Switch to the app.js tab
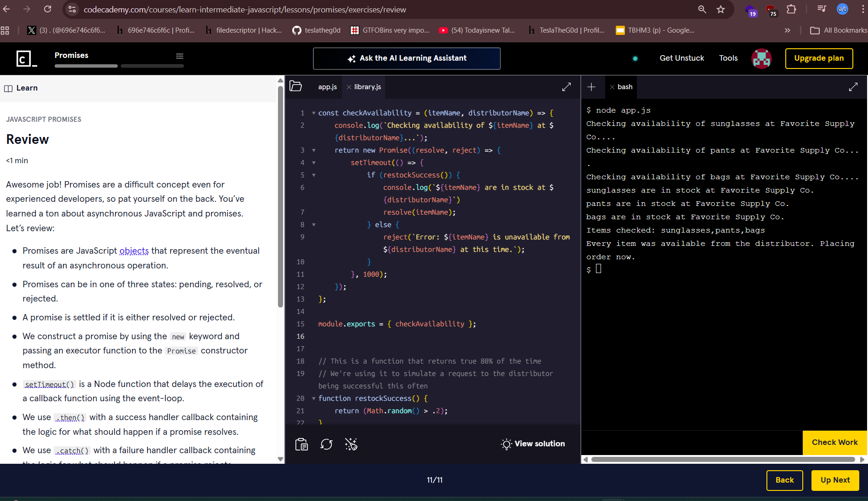This screenshot has height=501, width=868. tap(327, 87)
